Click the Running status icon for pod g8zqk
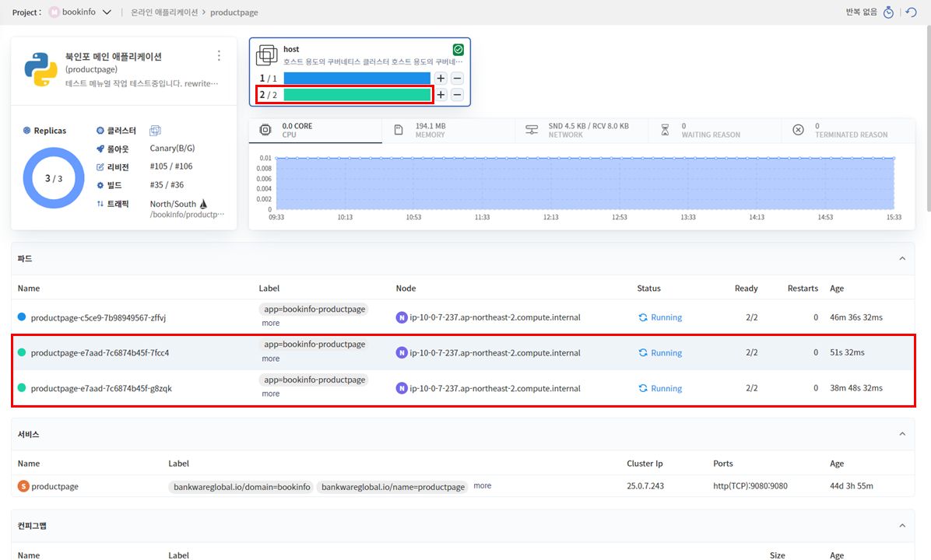This screenshot has width=931, height=560. click(642, 388)
